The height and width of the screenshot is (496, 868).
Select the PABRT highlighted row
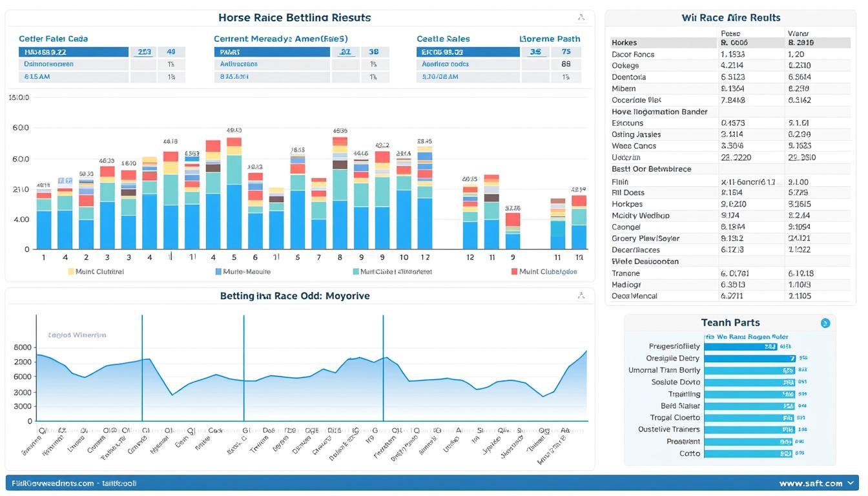271,52
